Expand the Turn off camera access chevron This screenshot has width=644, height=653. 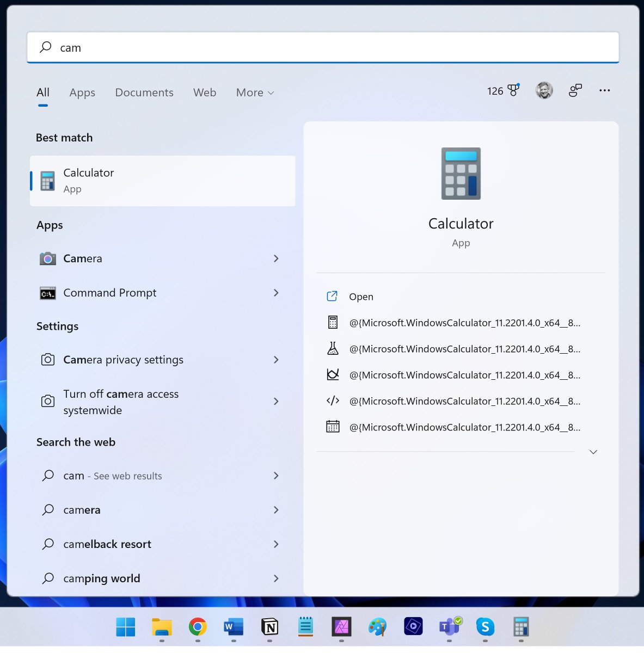point(276,402)
